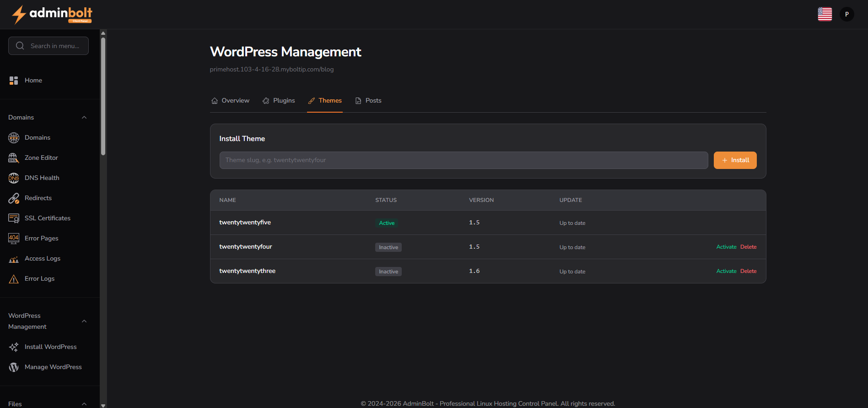868x408 pixels.
Task: Click the sidebar scroll down arrow
Action: [x=103, y=405]
